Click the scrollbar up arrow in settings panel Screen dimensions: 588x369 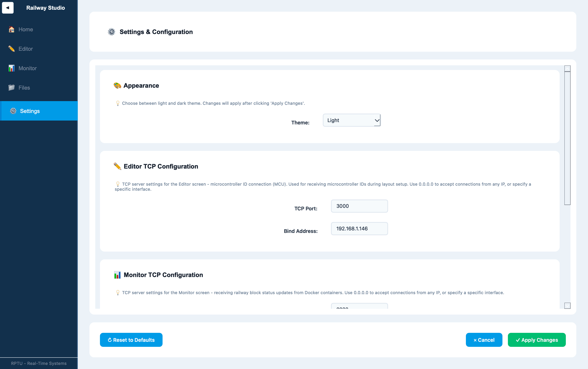(567, 68)
